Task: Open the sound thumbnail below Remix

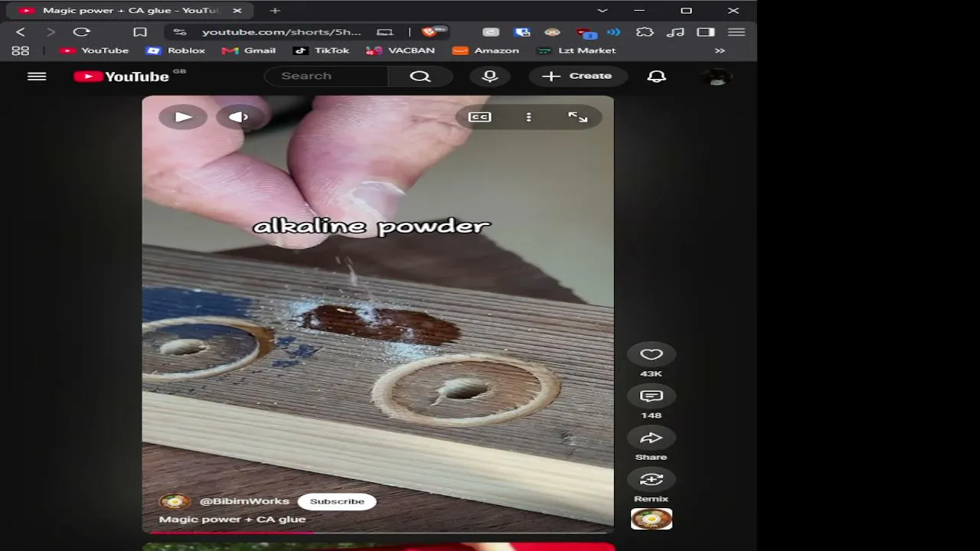Action: coord(652,519)
